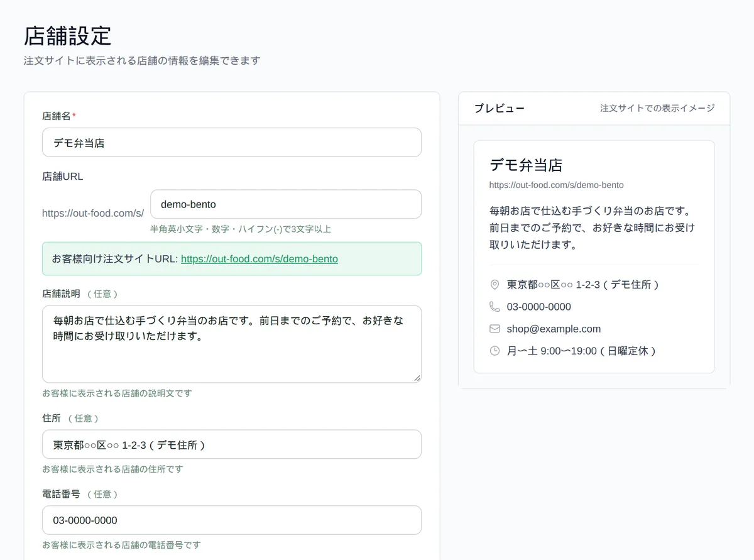Click the プレビュー panel title
This screenshot has width=754, height=560.
500,108
